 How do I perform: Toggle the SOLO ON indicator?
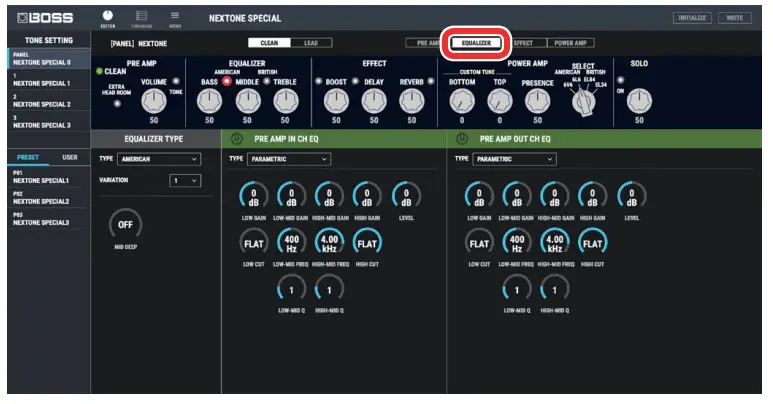coord(620,80)
